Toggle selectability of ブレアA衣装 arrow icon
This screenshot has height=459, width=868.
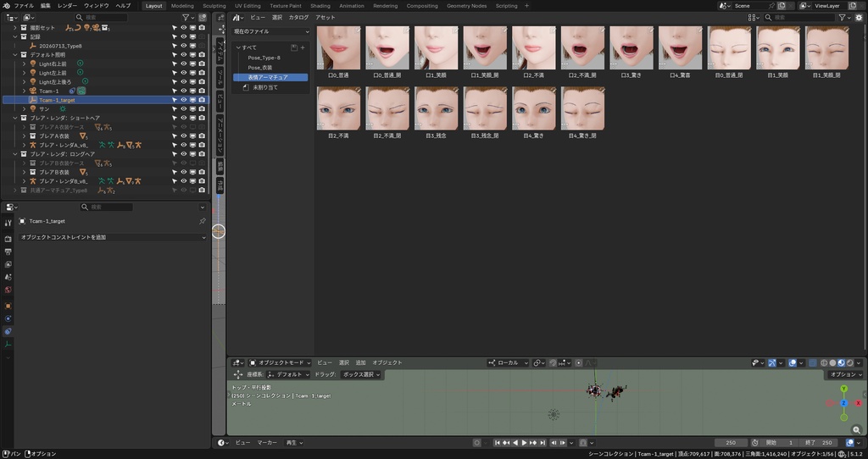click(x=175, y=136)
